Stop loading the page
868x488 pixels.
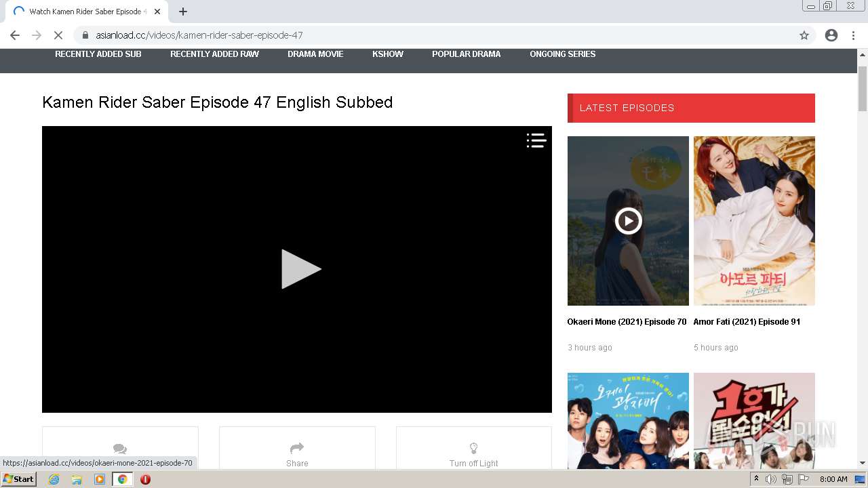tap(58, 35)
